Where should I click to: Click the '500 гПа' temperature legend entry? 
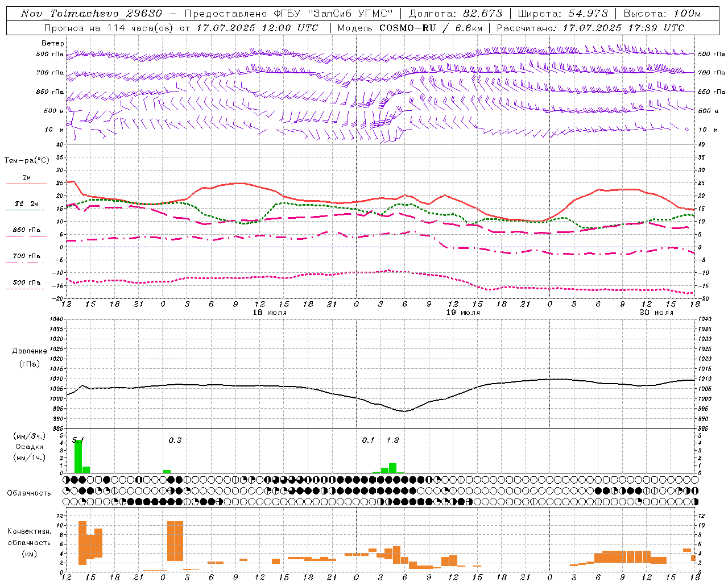pyautogui.click(x=27, y=282)
